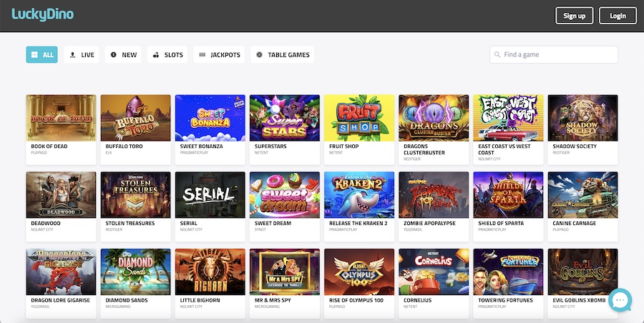Show NEW games filter
The height and width of the screenshot is (323, 644).
point(123,54)
